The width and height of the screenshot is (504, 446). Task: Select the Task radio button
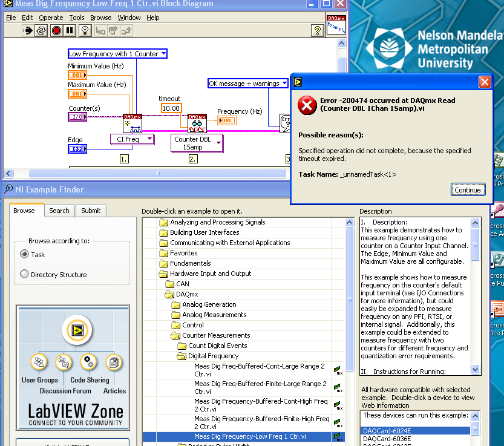point(24,254)
